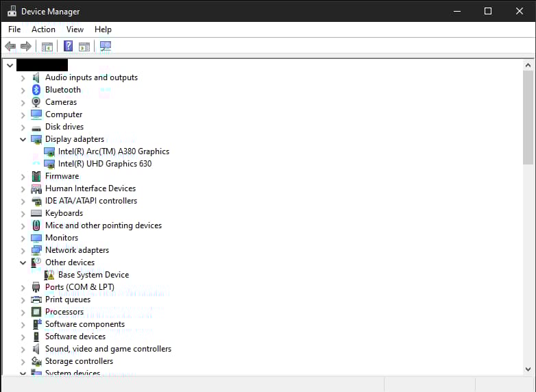Image resolution: width=536 pixels, height=392 pixels.
Task: Expand the Audio inputs and outputs category
Action: click(23, 77)
